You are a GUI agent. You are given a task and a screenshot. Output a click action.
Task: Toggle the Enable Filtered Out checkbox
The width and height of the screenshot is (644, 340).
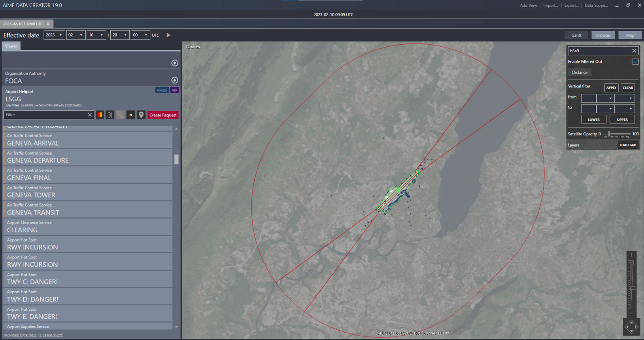[635, 62]
